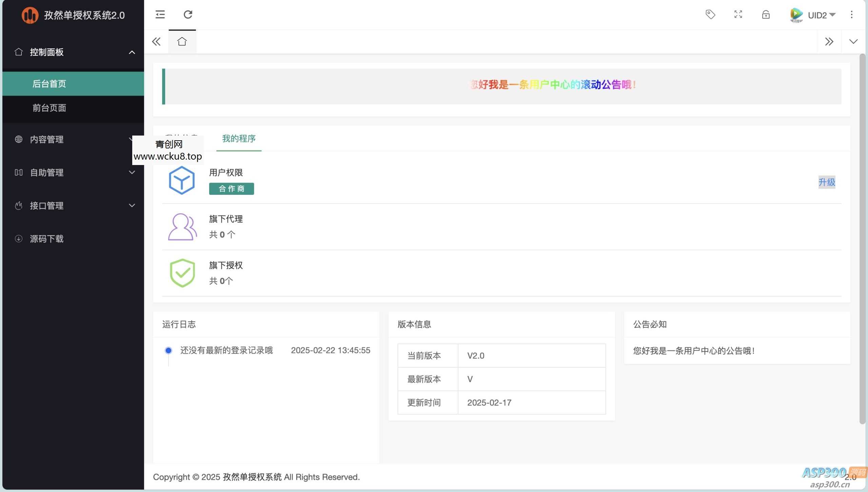
Task: Select the 自助管理 sidebar icon
Action: point(19,172)
